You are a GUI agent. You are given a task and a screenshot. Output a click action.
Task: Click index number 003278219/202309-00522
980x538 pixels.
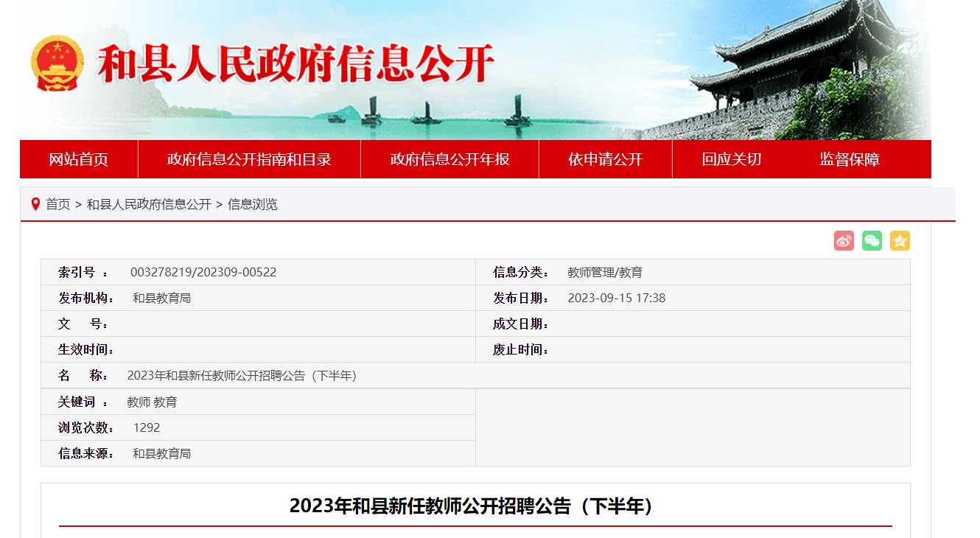[203, 273]
